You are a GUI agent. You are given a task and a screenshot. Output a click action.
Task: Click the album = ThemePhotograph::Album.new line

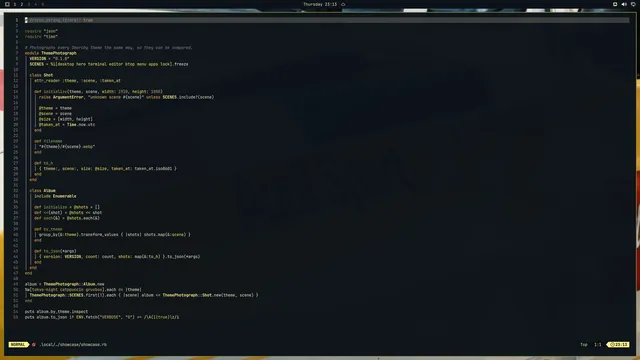pyautogui.click(x=64, y=284)
